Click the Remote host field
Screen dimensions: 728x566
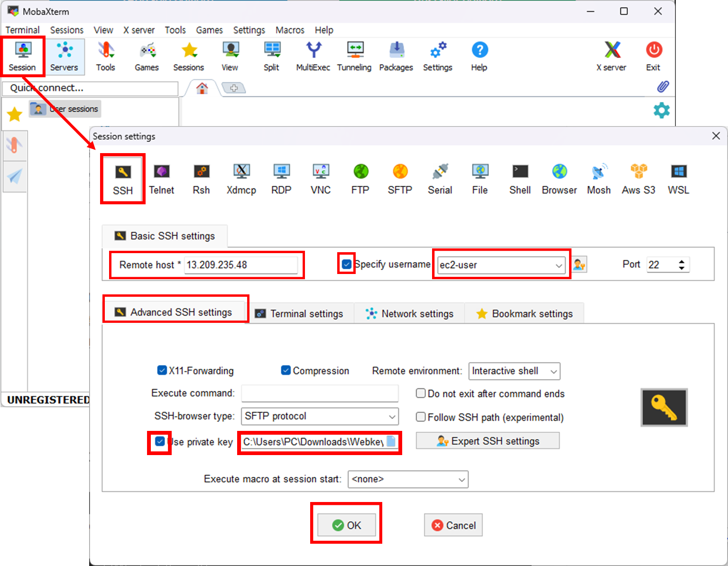click(241, 265)
